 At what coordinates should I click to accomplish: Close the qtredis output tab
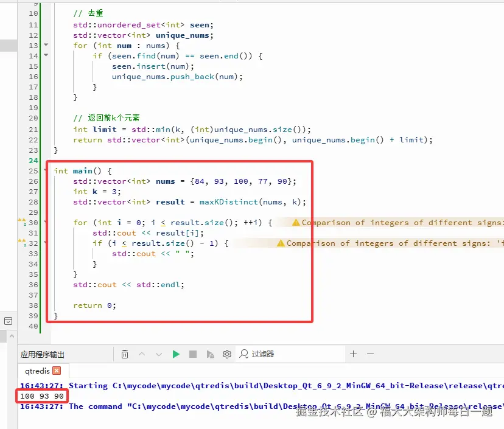coord(57,371)
